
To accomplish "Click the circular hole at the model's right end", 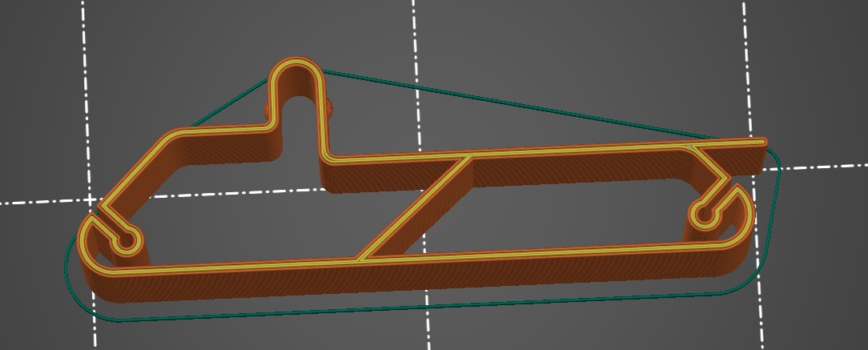I will (703, 214).
